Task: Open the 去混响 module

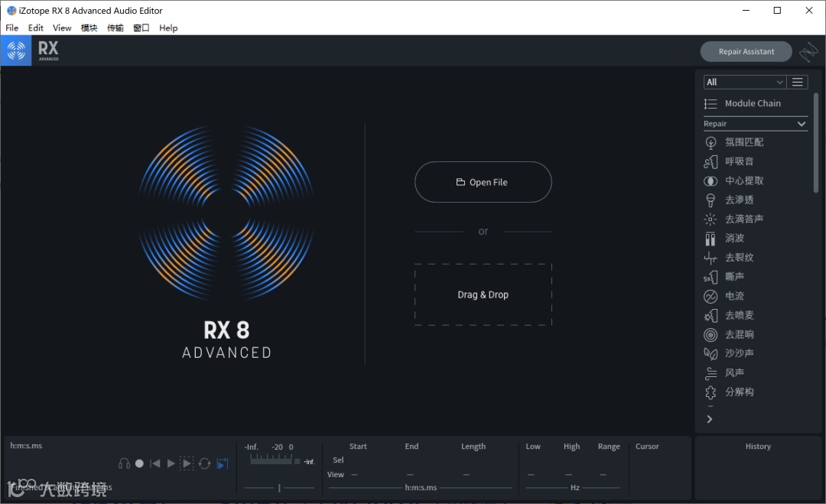Action: pyautogui.click(x=729, y=334)
